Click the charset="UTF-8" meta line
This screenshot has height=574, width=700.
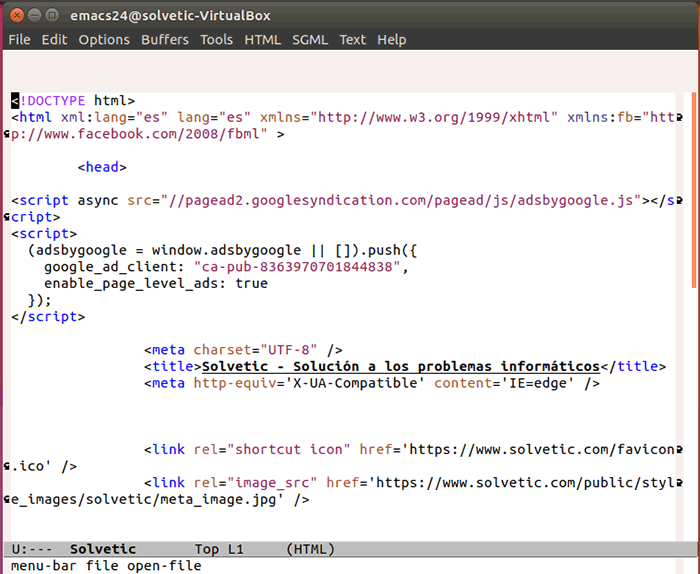click(x=243, y=350)
